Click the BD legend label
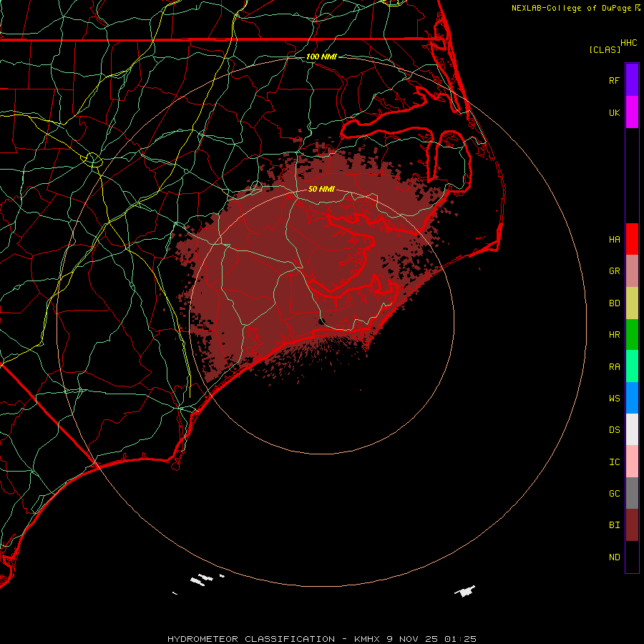 click(614, 303)
